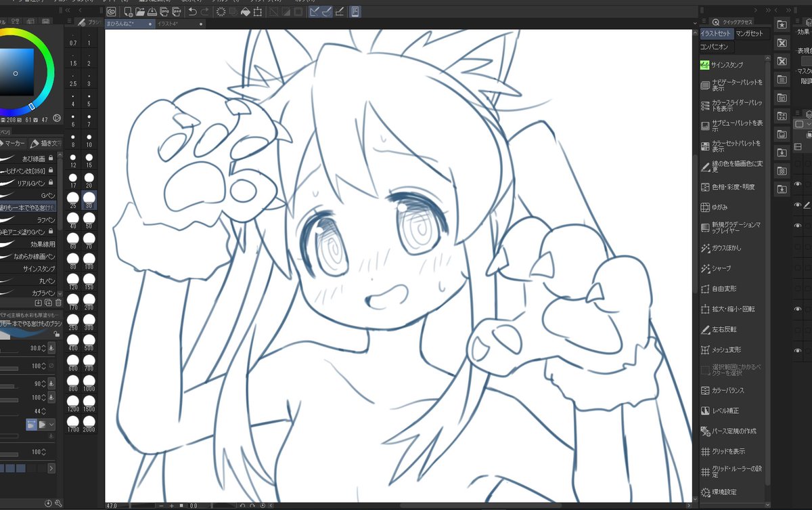Toggle snap to special ruler icon

(327, 12)
